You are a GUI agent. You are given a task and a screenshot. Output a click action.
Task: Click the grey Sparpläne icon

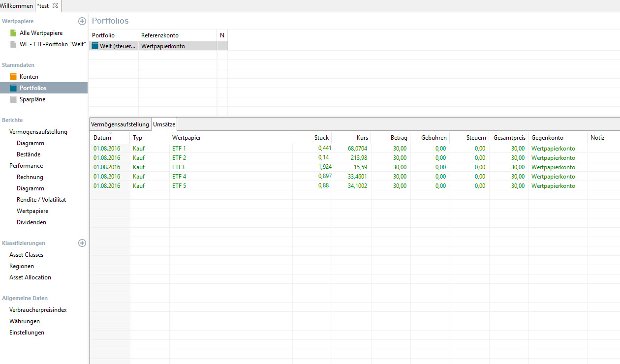[13, 99]
